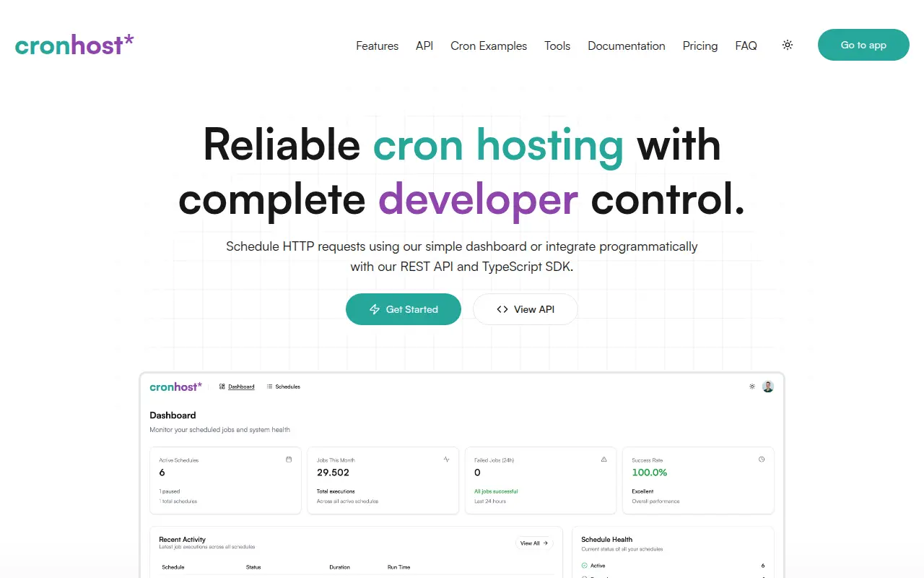Click the 'cron hosting' headline words
The width and height of the screenshot is (924, 578).
pos(498,144)
